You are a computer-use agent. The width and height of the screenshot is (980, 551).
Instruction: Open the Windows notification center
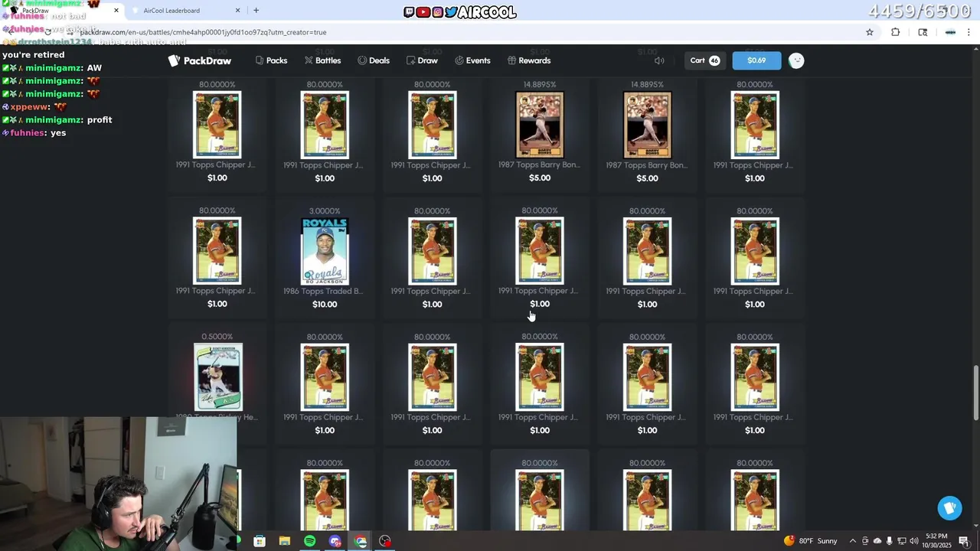pos(964,541)
